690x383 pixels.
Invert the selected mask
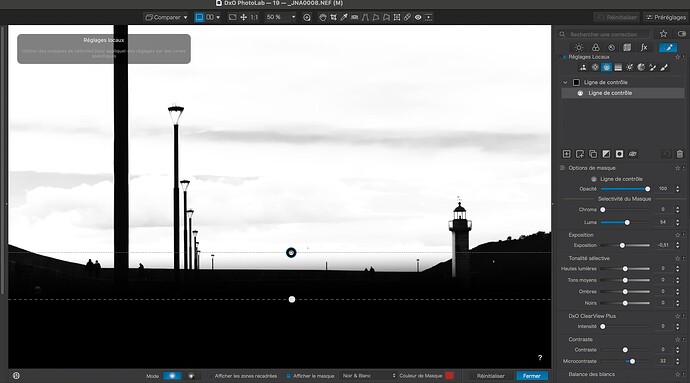pos(606,154)
